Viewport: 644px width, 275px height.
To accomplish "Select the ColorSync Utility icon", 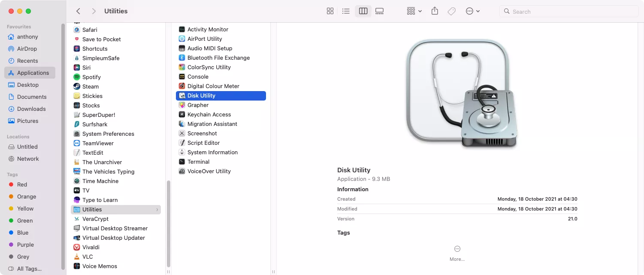I will (x=182, y=67).
